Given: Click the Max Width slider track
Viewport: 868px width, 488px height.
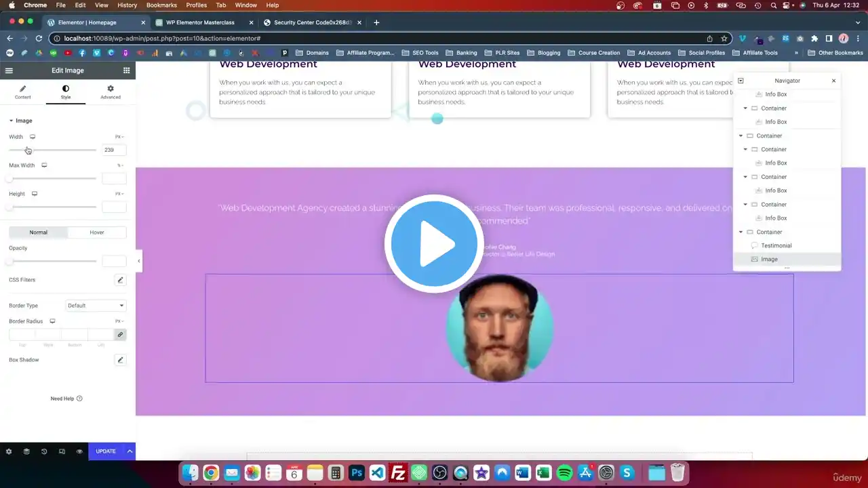Looking at the screenshot, I should [x=52, y=178].
